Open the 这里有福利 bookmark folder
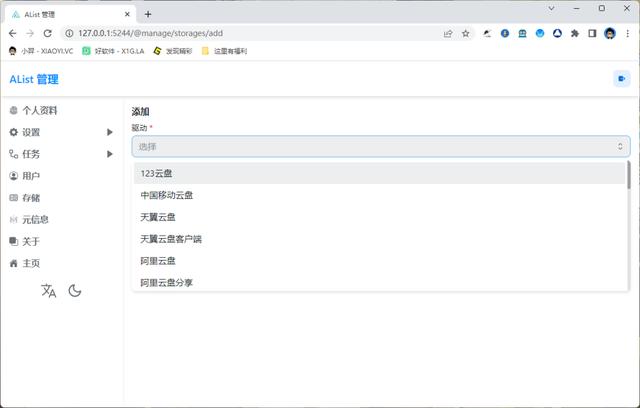Image resolution: width=640 pixels, height=408 pixels. pyautogui.click(x=224, y=51)
